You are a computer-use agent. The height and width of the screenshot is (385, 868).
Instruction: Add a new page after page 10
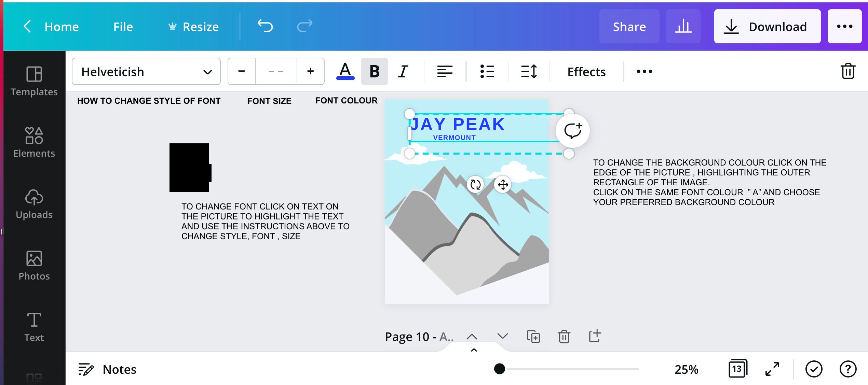point(595,336)
